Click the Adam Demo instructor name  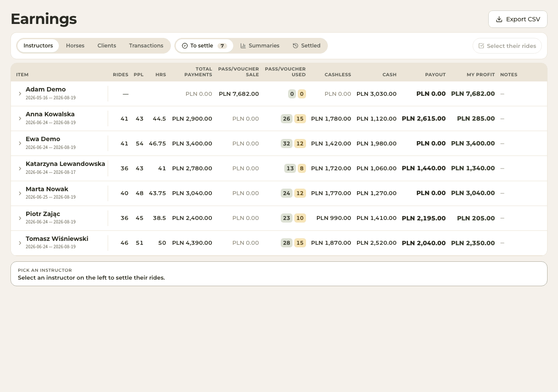(46, 89)
